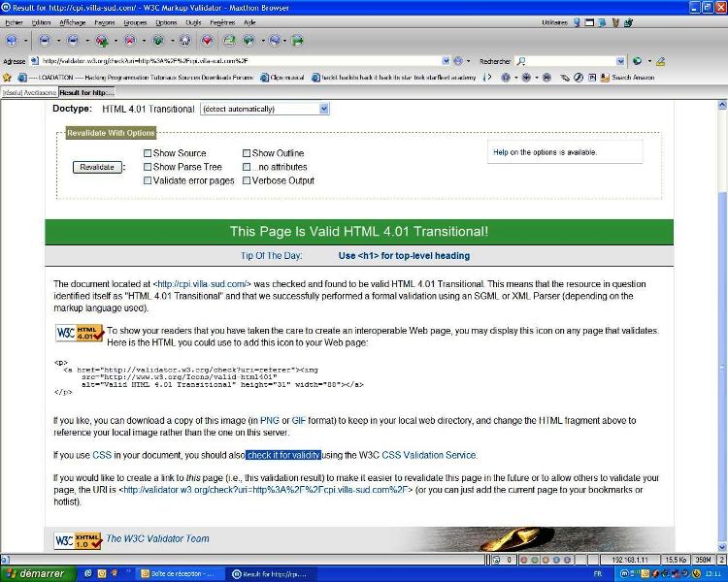Click the green arrow Refresh toolbar icon
Viewport: 728px width, 582px height.
click(x=158, y=41)
